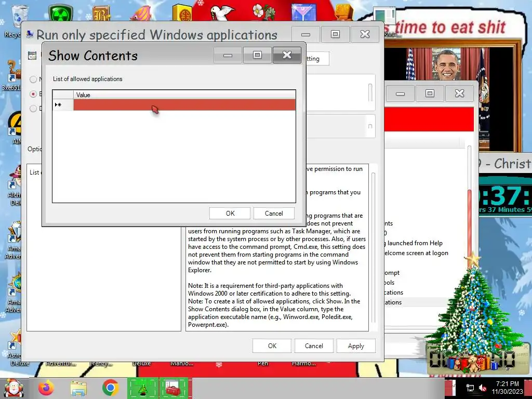
Task: Select the Enabled radio button
Action: [x=33, y=94]
